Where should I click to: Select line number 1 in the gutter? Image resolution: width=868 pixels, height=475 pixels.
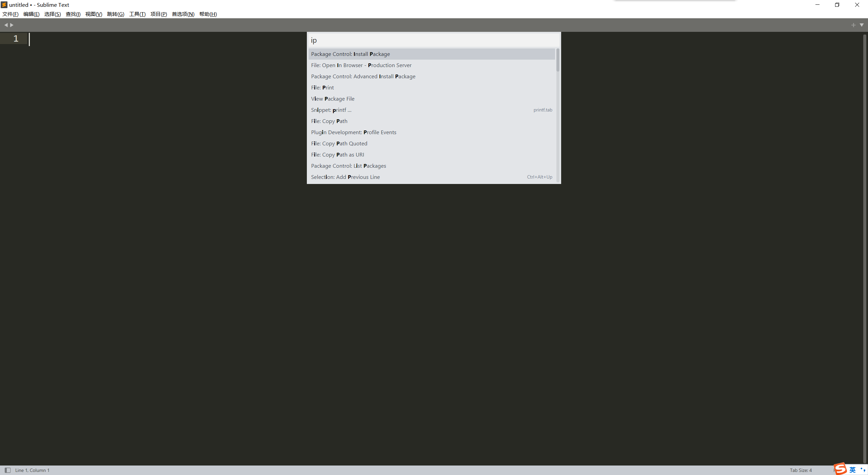(x=16, y=39)
